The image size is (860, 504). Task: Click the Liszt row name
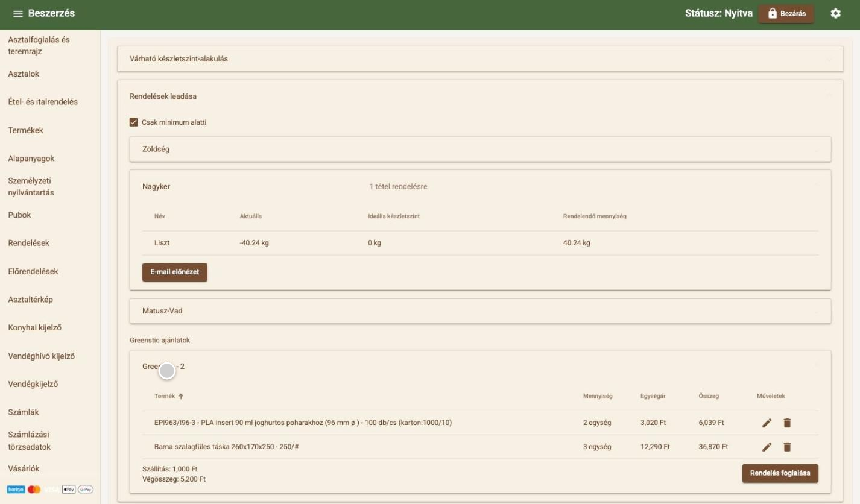(162, 244)
